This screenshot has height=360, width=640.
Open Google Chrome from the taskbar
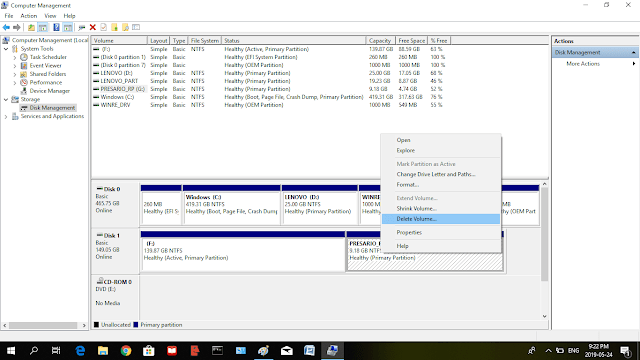[126, 351]
